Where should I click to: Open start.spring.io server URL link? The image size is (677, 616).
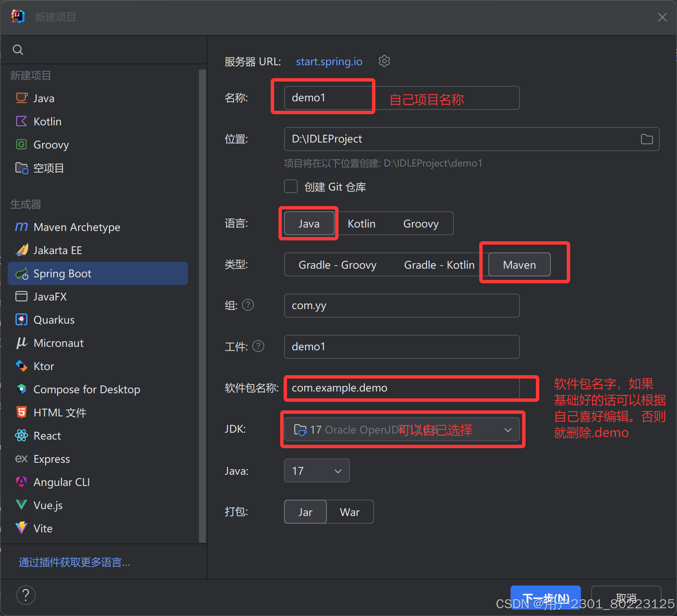[x=329, y=61]
